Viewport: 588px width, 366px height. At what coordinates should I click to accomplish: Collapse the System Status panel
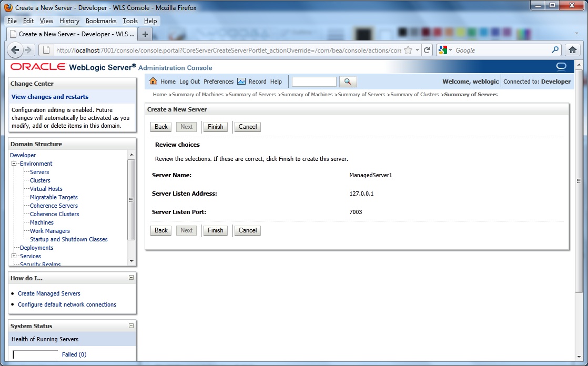coord(130,326)
